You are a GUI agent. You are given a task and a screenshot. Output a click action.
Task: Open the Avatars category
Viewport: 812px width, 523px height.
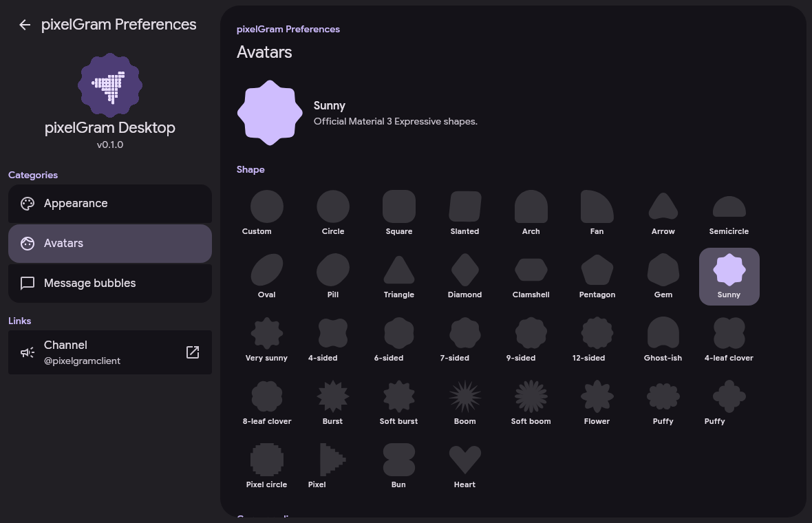pyautogui.click(x=110, y=244)
